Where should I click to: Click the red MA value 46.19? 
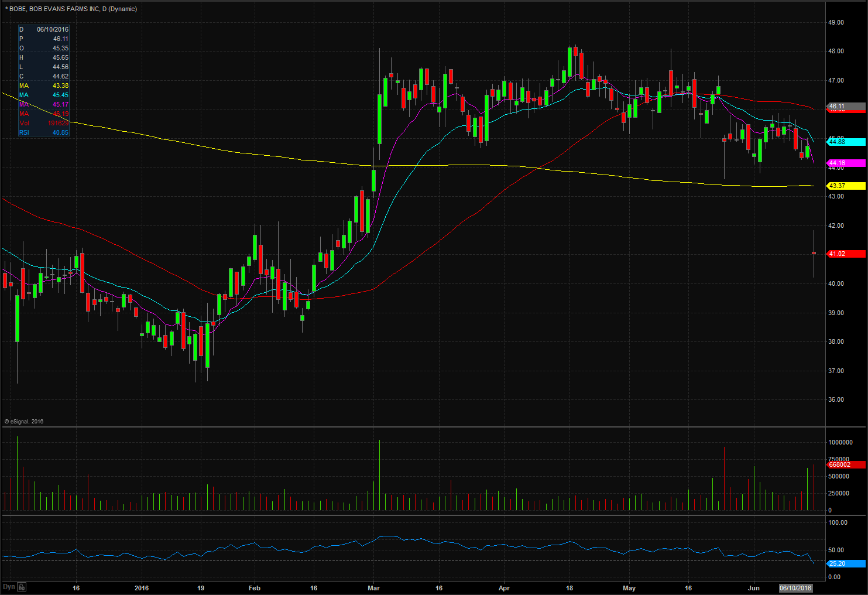(61, 114)
